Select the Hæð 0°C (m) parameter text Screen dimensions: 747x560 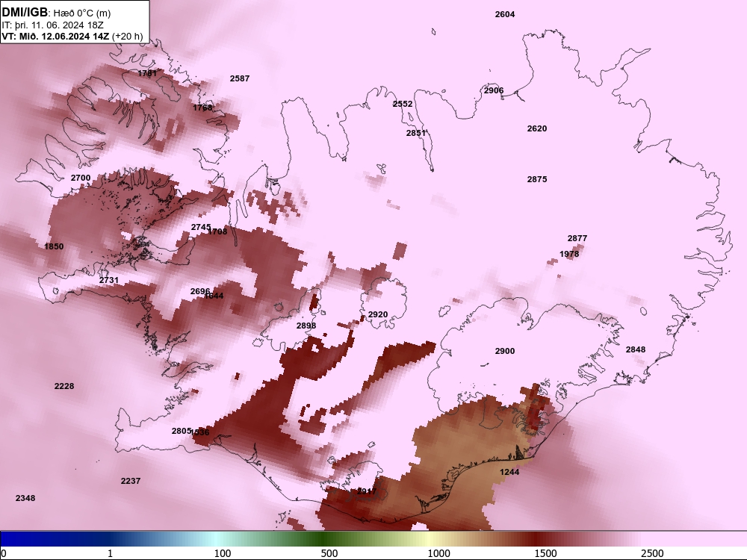point(82,13)
